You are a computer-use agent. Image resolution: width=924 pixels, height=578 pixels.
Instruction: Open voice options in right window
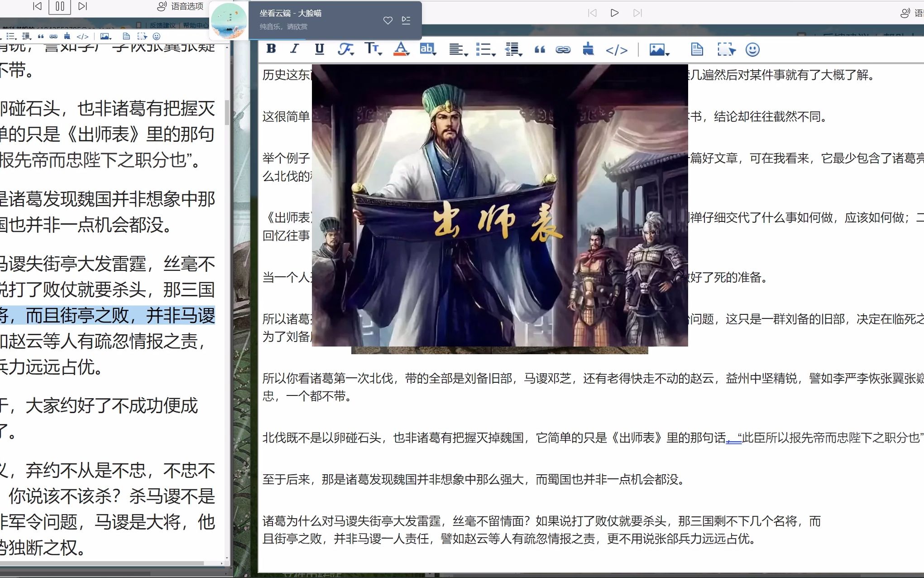(x=911, y=13)
